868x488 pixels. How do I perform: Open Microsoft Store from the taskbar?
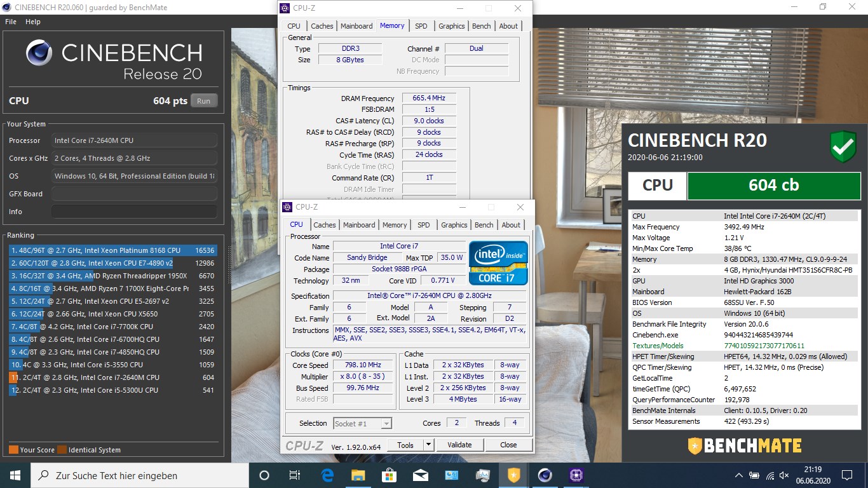389,475
